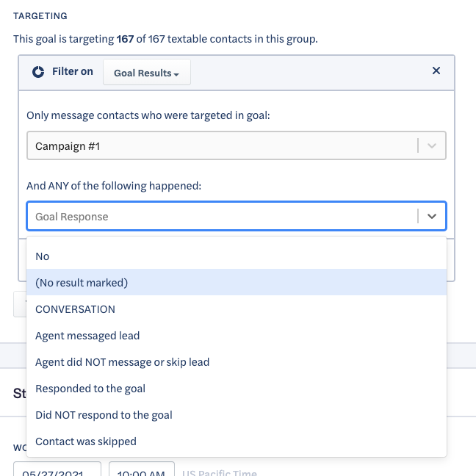Collapse the Goal Response chevron arrow
Viewport: 476px width, 476px height.
[x=432, y=216]
